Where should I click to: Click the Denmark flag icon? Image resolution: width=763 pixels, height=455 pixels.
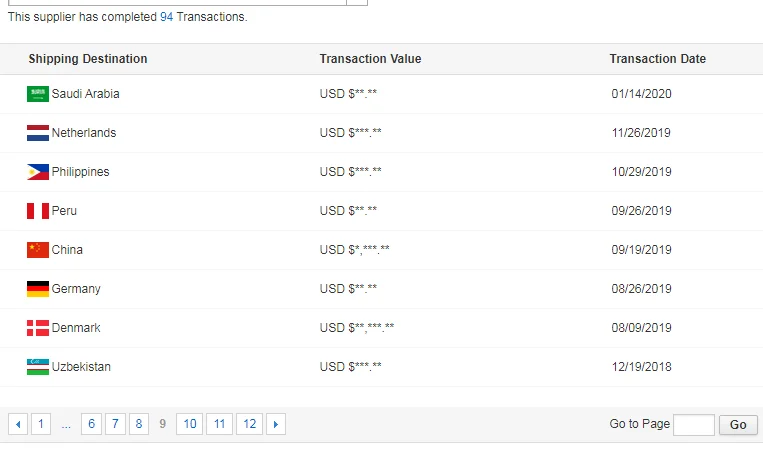(38, 328)
